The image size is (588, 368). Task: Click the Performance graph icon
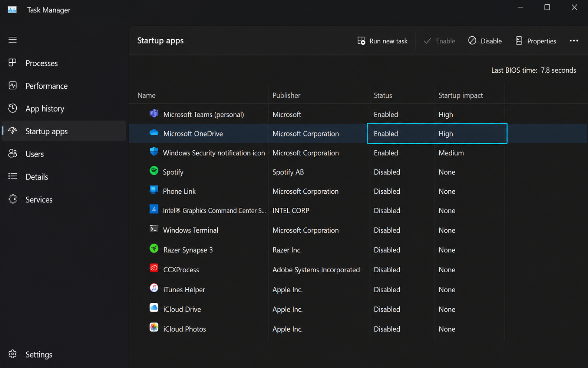(x=13, y=86)
